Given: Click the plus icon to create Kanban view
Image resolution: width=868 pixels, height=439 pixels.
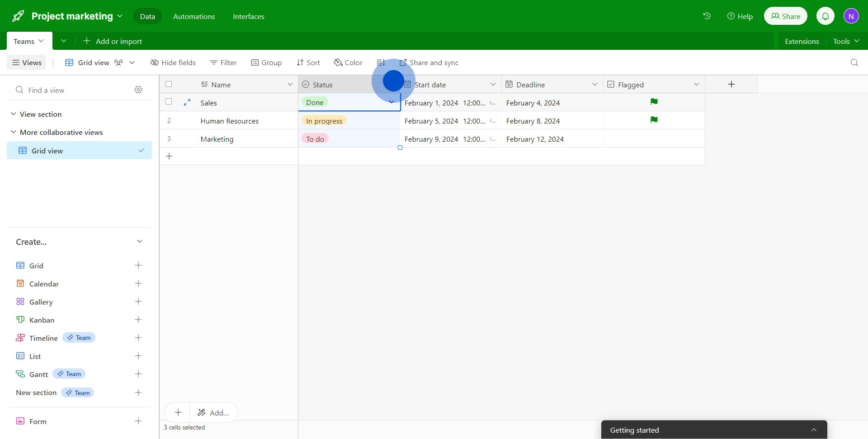Looking at the screenshot, I should 138,320.
